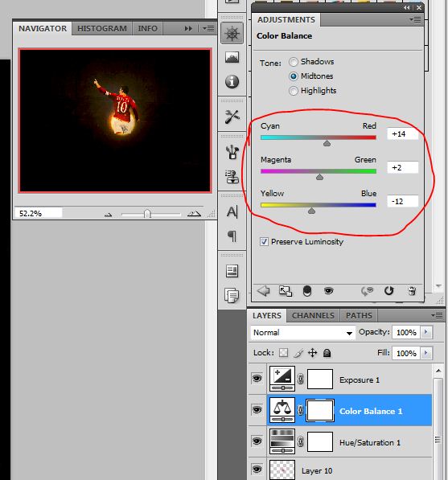Click link icon on Color Balance 1 layer

pos(301,410)
